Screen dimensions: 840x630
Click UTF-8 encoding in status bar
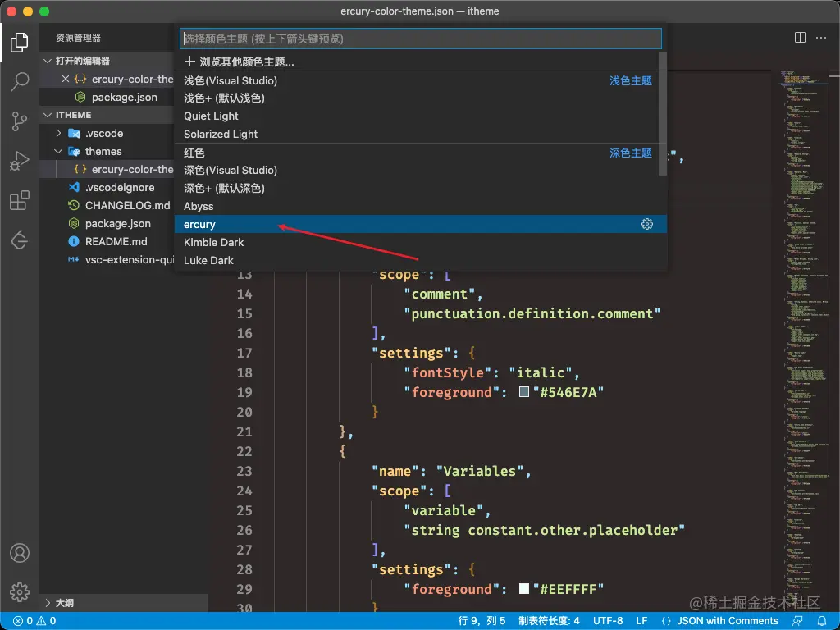(x=608, y=621)
